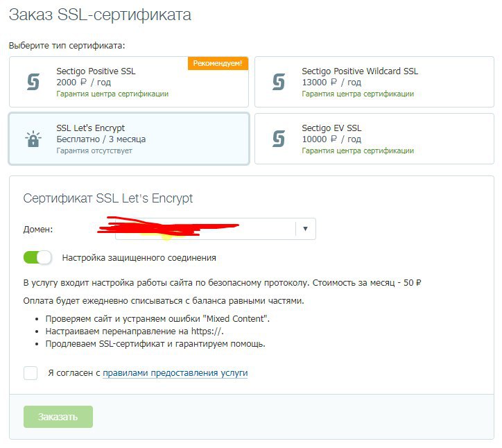Click the Sectigo logo on Positive SSL card
Viewport: 502px width, 448px height.
[x=33, y=82]
